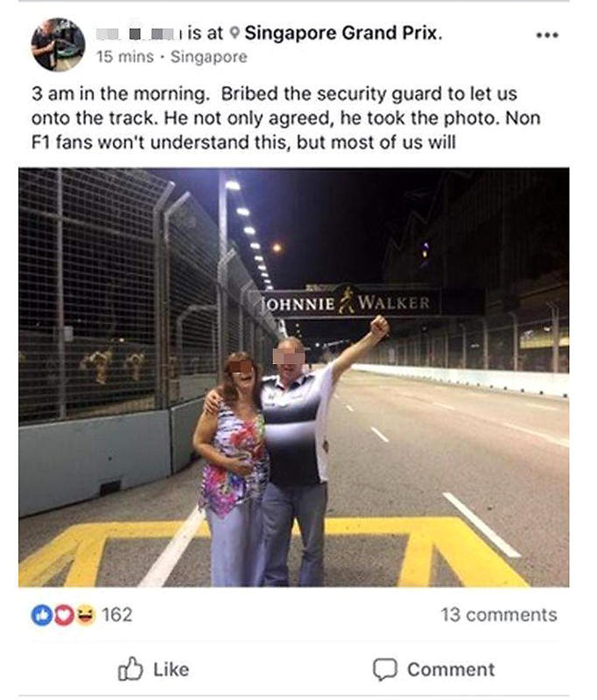
Task: Open the Singapore Grand Prix location page
Action: pos(343,33)
